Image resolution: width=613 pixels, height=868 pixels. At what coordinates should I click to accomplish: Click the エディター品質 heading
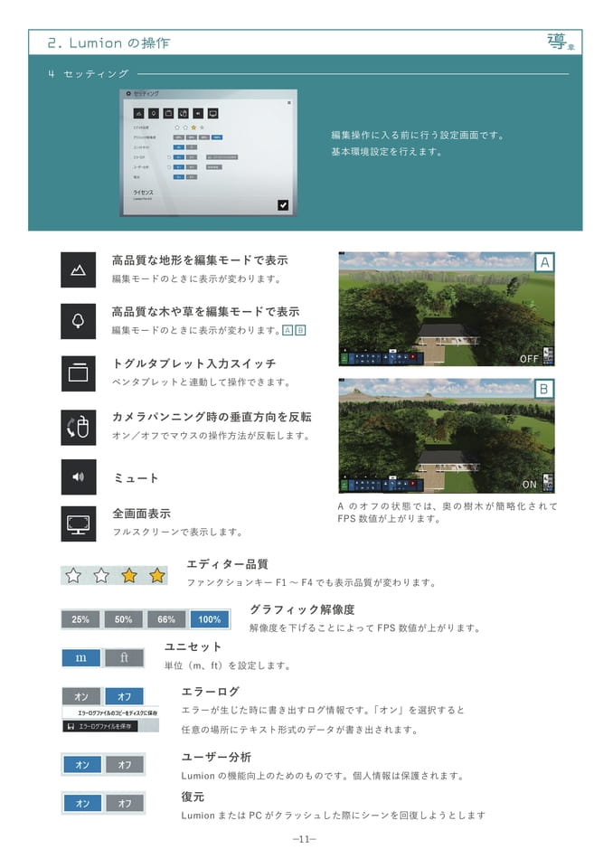pos(228,564)
